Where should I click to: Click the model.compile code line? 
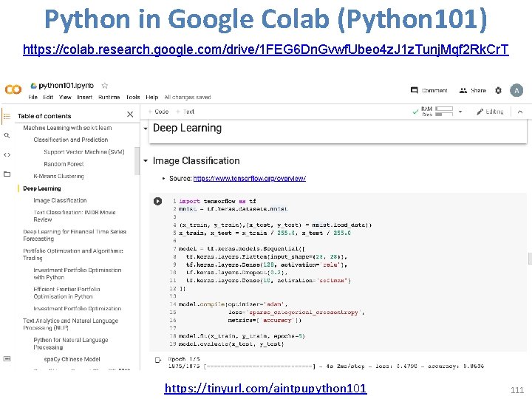233,304
